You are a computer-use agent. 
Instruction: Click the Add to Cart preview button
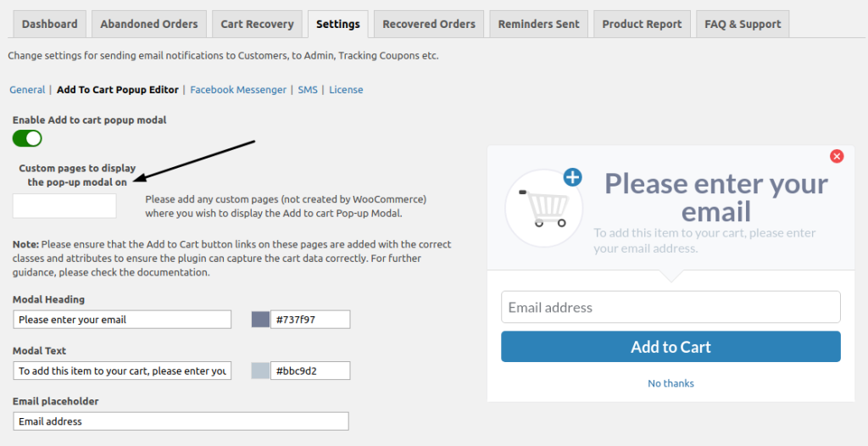[x=671, y=347]
